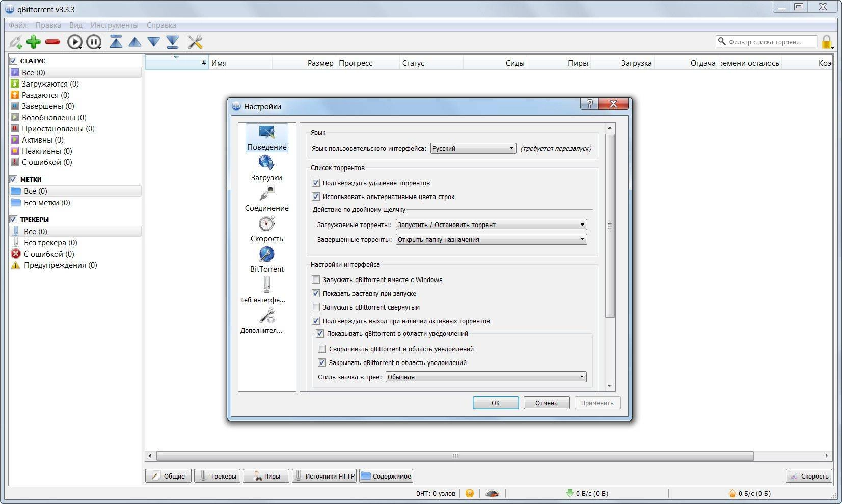
Task: Click the pause torrents icon in toolbar
Action: tap(94, 42)
